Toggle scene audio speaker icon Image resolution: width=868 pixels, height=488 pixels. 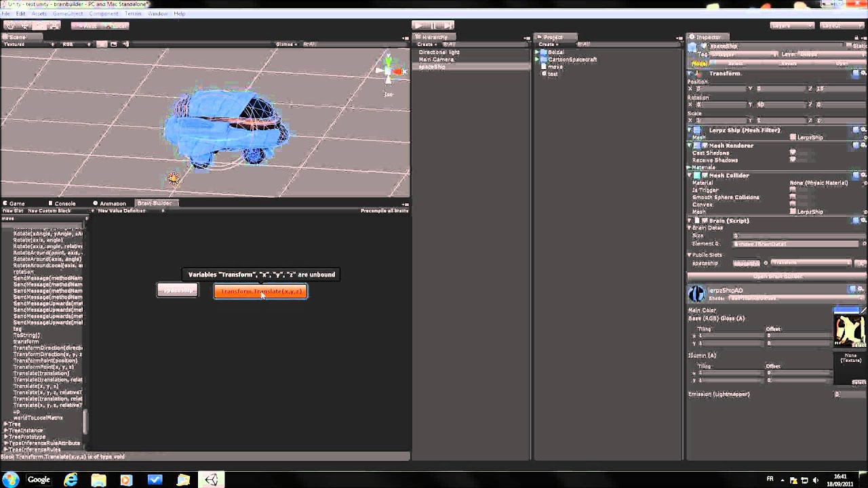(x=125, y=44)
